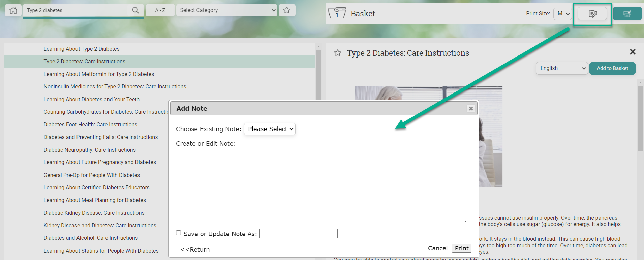Open the Select Category dropdown

coord(226,10)
